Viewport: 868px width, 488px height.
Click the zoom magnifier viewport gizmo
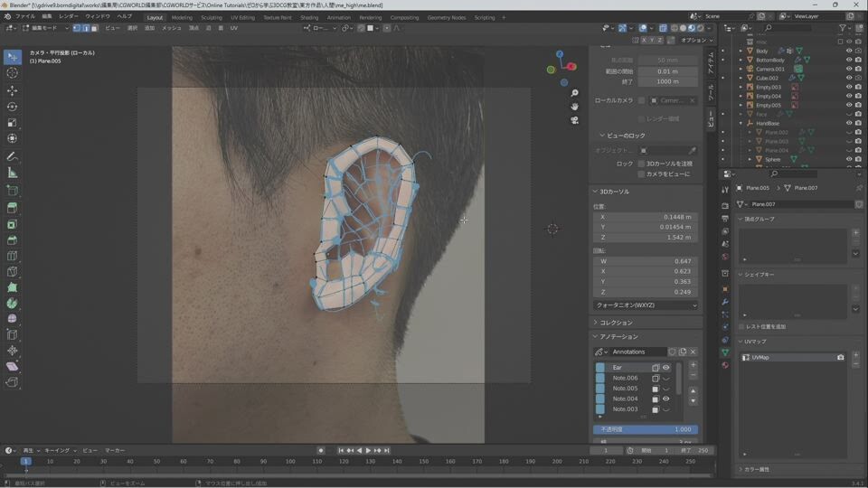point(574,93)
